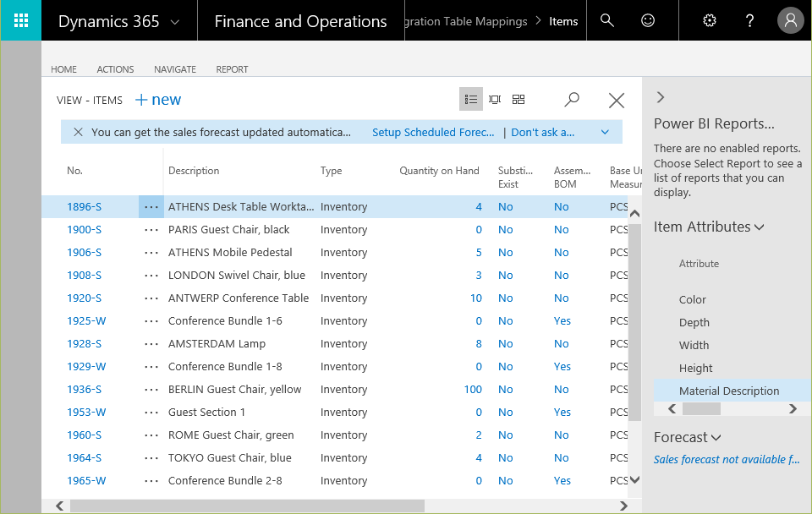
Task: Sort by the No. column header
Action: click(74, 170)
